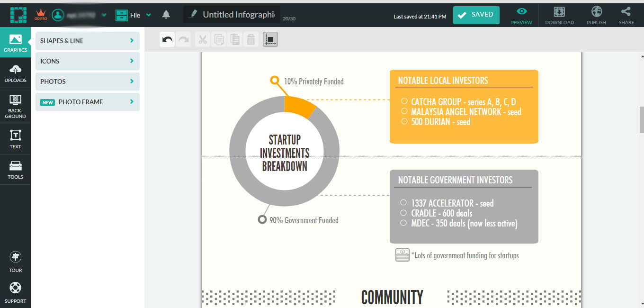Image resolution: width=644 pixels, height=308 pixels.
Task: Expand the Shapes & Line category
Action: point(87,41)
